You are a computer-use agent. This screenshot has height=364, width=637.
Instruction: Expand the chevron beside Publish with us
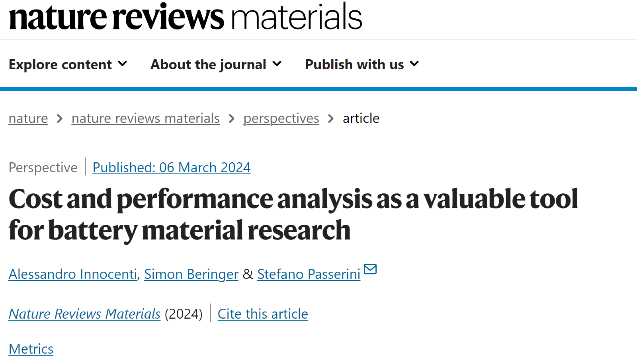click(414, 64)
